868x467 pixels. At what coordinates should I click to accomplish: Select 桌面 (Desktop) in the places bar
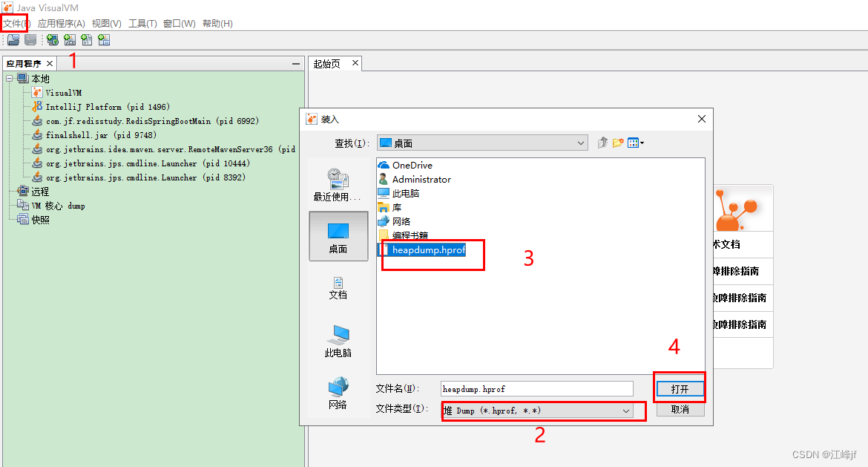pyautogui.click(x=338, y=237)
